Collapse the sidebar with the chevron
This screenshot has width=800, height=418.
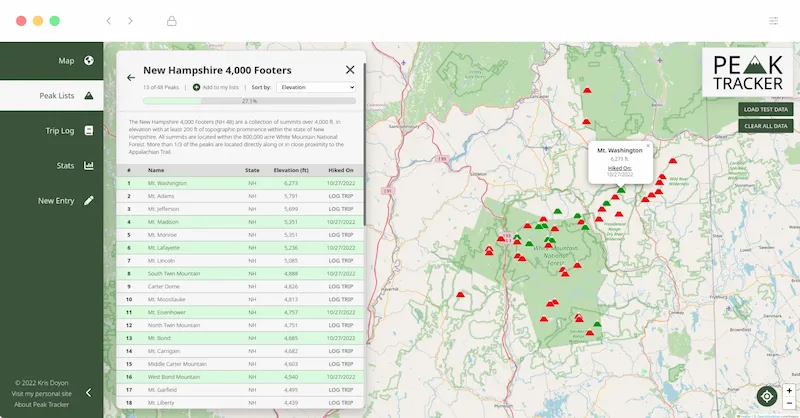[88, 392]
